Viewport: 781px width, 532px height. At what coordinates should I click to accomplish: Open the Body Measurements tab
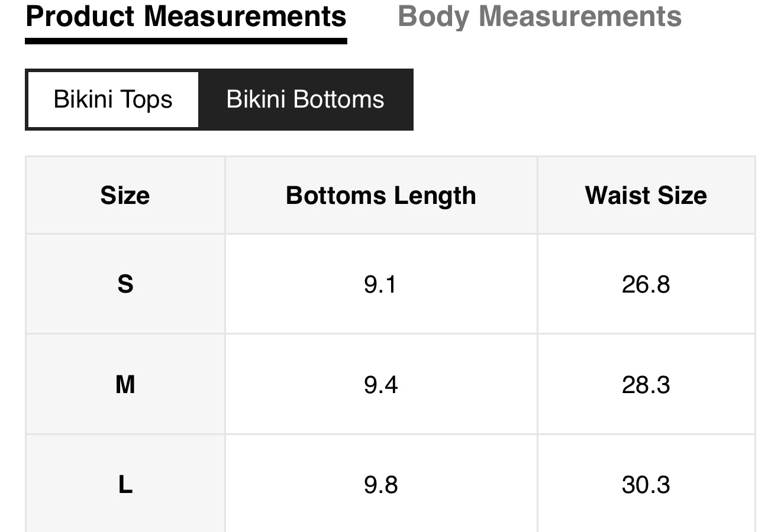pyautogui.click(x=539, y=17)
